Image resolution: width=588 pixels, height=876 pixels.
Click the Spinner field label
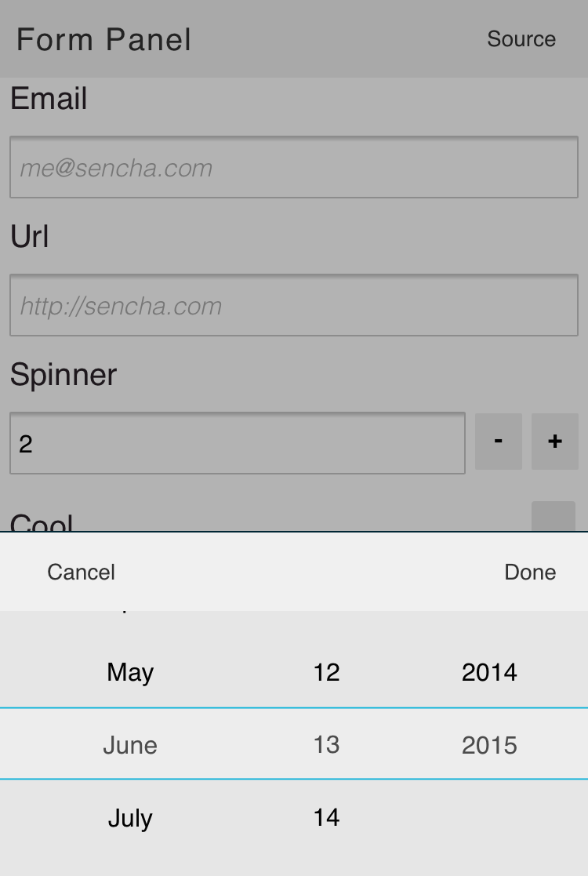point(64,375)
